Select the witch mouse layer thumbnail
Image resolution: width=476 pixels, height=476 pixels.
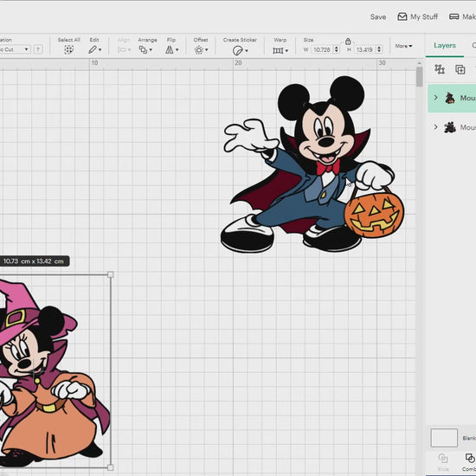(x=450, y=98)
